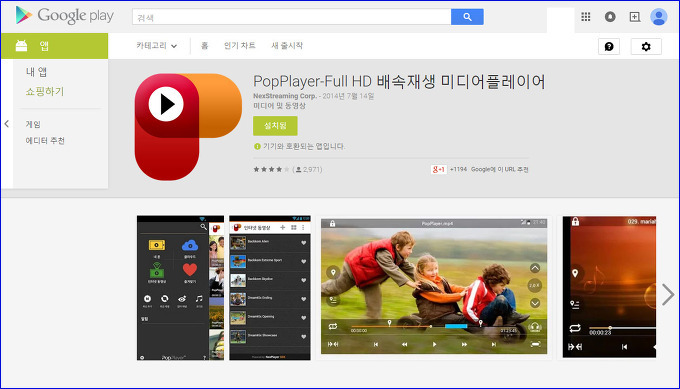This screenshot has height=389, width=680.
Task: Click the red heart icon in first screenshot
Action: [x=190, y=270]
